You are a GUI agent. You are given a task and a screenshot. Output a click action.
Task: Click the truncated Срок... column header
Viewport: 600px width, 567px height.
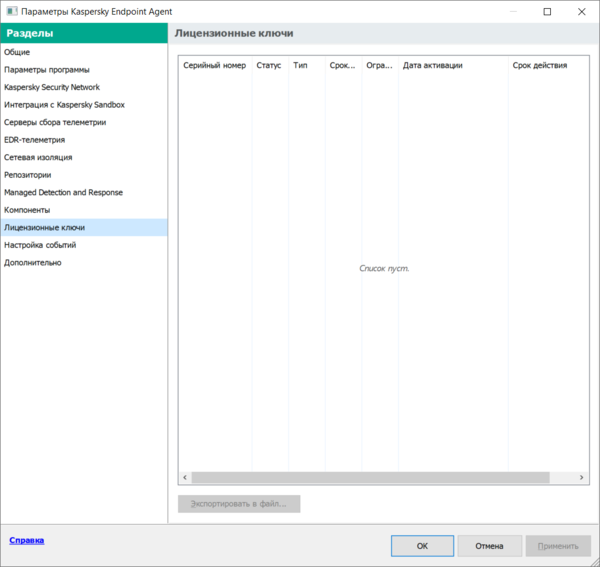tap(343, 65)
